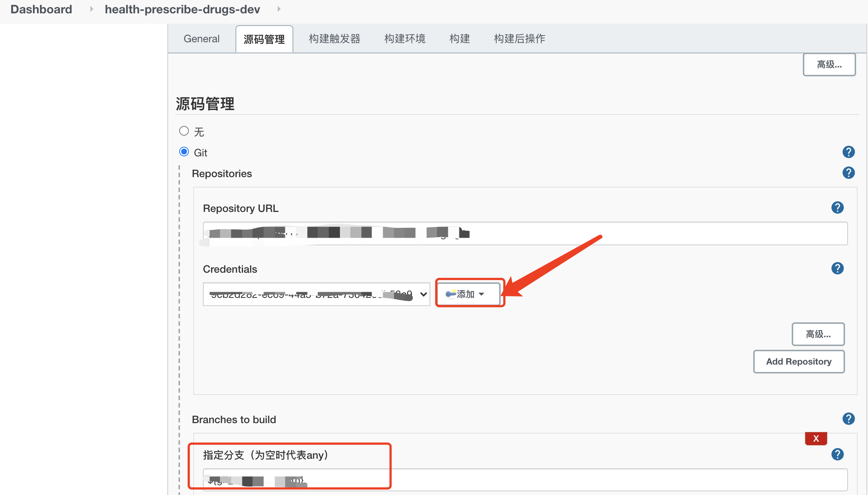
Task: Open help for Repositories section
Action: click(848, 173)
